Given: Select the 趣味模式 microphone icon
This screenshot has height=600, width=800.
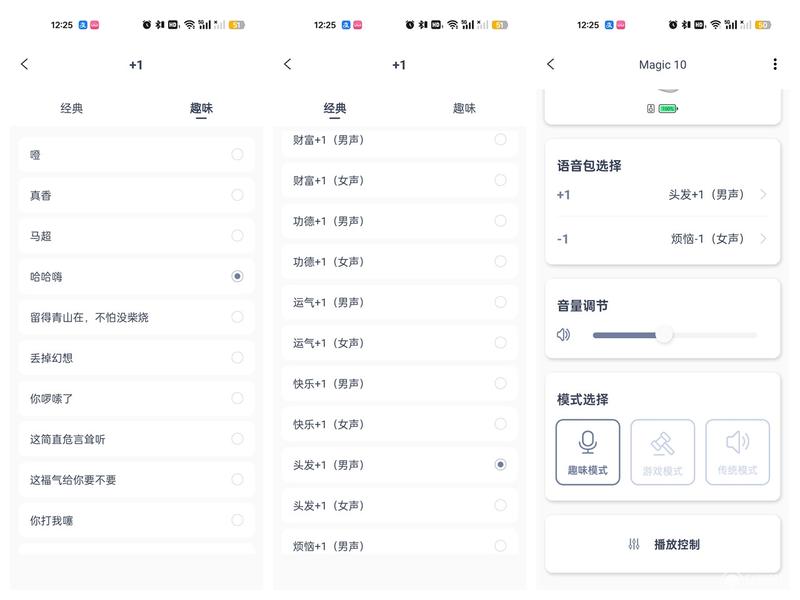Looking at the screenshot, I should click(588, 442).
